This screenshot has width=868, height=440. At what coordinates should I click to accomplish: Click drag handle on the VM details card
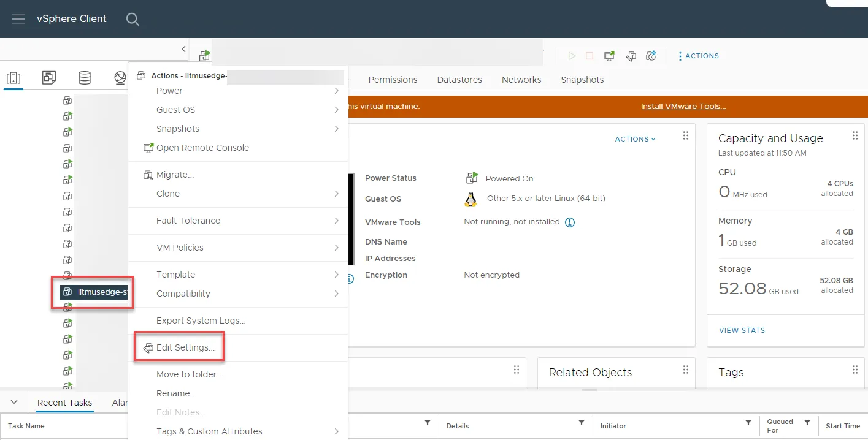tap(685, 135)
